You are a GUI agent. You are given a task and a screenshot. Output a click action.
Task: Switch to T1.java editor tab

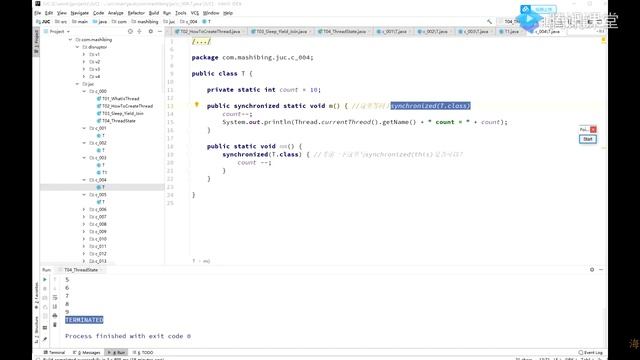(511, 31)
